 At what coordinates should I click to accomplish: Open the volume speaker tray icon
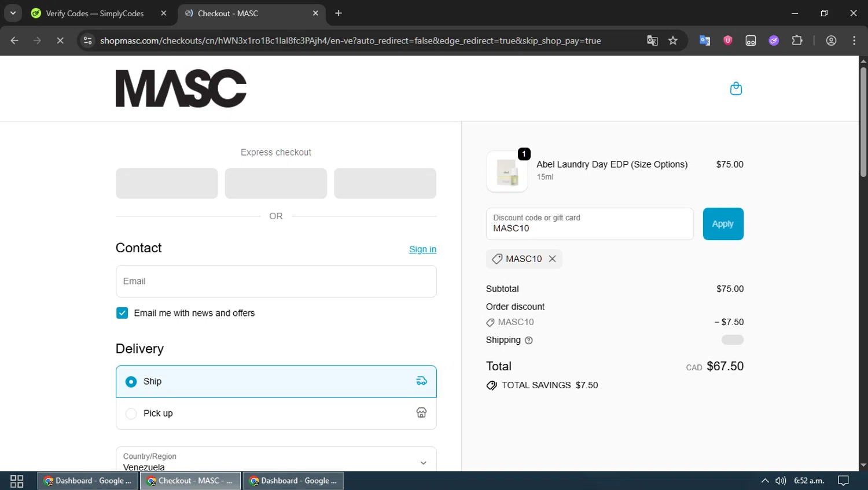tap(781, 481)
